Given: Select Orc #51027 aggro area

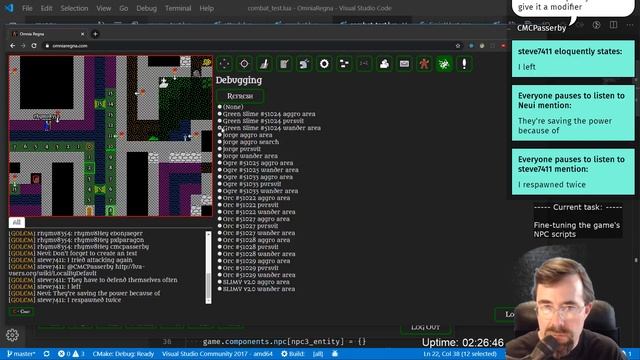Looking at the screenshot, I should [x=254, y=219].
